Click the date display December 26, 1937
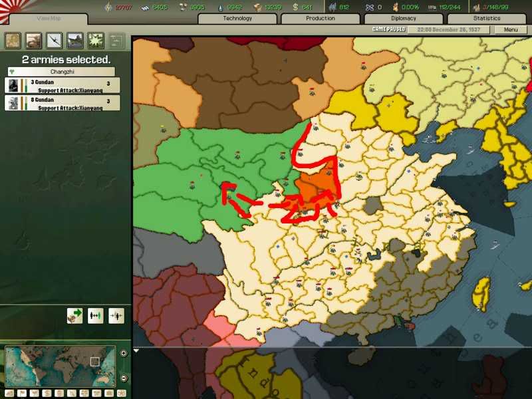 pyautogui.click(x=448, y=29)
